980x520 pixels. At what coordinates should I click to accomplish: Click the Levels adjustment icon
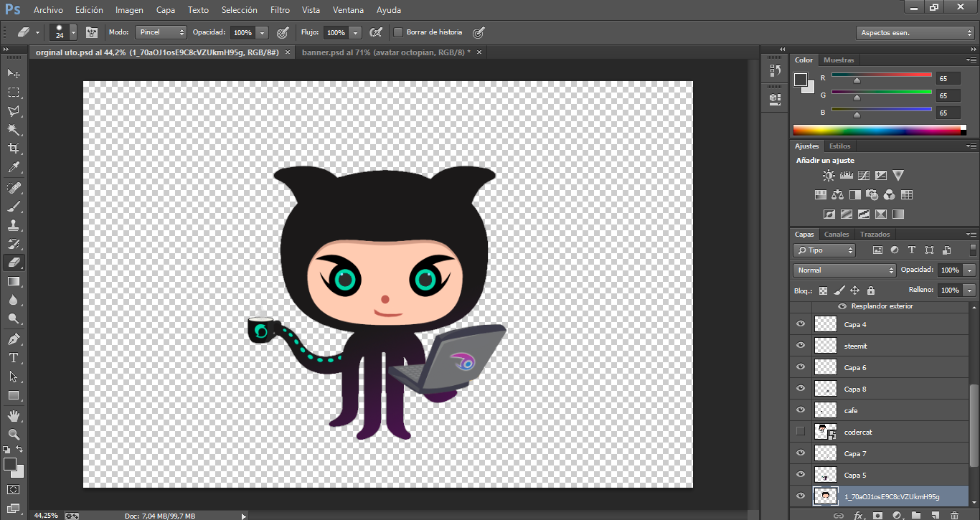846,175
